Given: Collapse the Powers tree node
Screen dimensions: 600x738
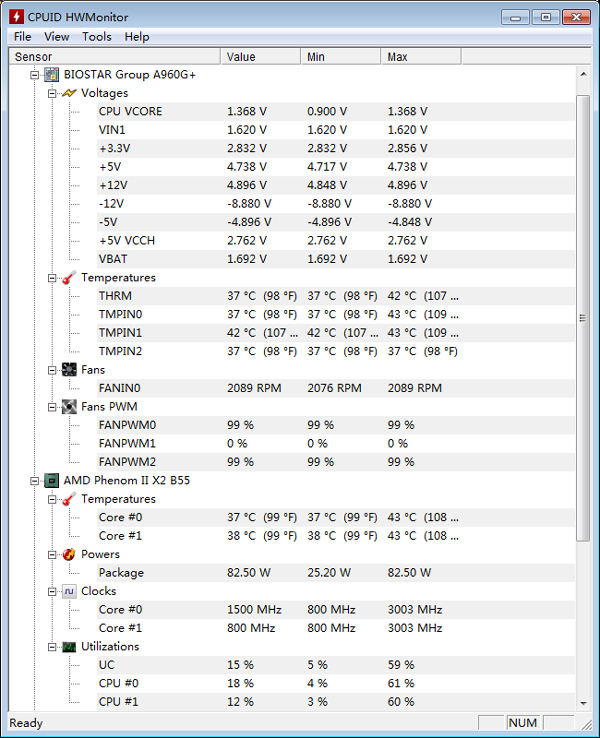Looking at the screenshot, I should (52, 554).
